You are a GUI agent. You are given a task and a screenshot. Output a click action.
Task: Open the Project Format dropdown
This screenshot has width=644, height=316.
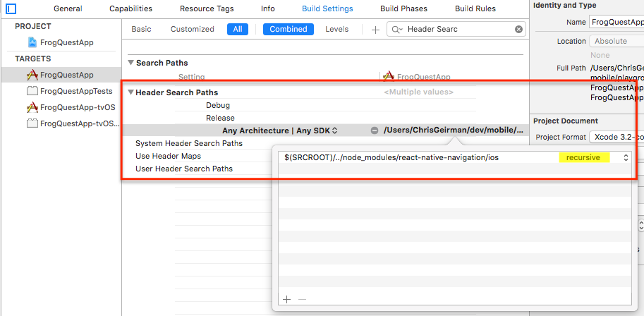616,137
